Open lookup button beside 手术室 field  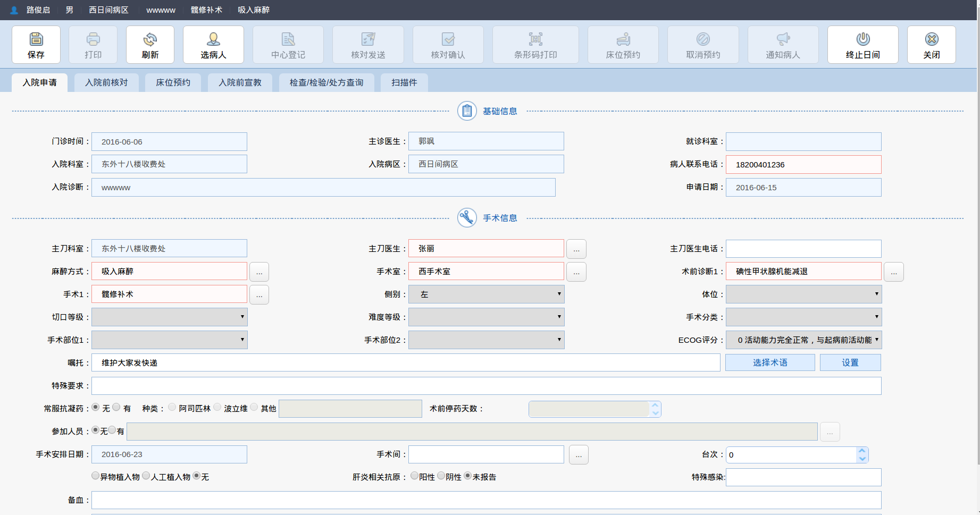[x=576, y=272]
